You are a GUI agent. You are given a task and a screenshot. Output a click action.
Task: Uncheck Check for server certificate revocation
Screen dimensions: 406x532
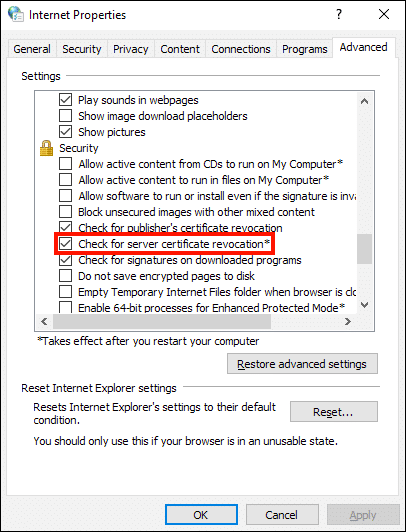(x=65, y=244)
